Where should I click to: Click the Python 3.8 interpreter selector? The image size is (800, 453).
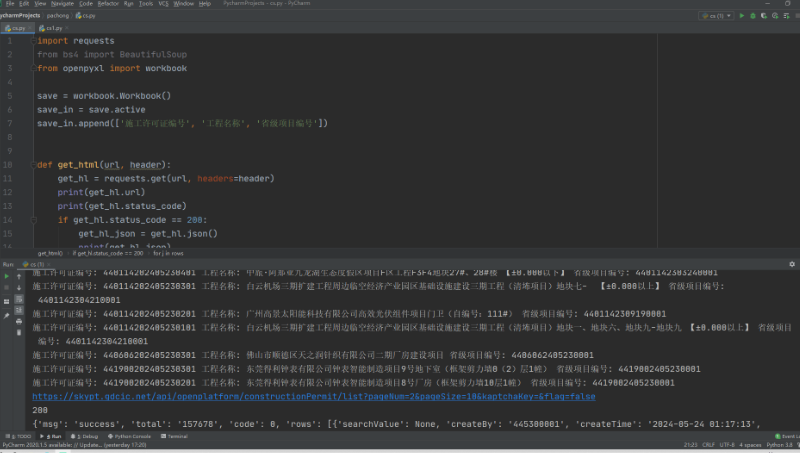pyautogui.click(x=782, y=445)
